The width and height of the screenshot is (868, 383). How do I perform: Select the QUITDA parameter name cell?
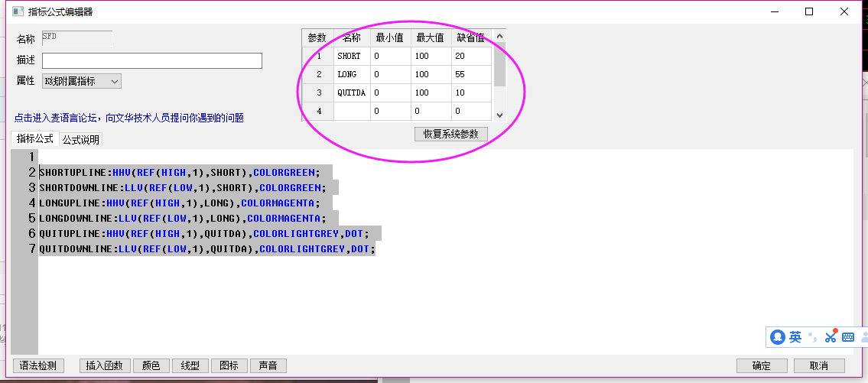(x=352, y=93)
